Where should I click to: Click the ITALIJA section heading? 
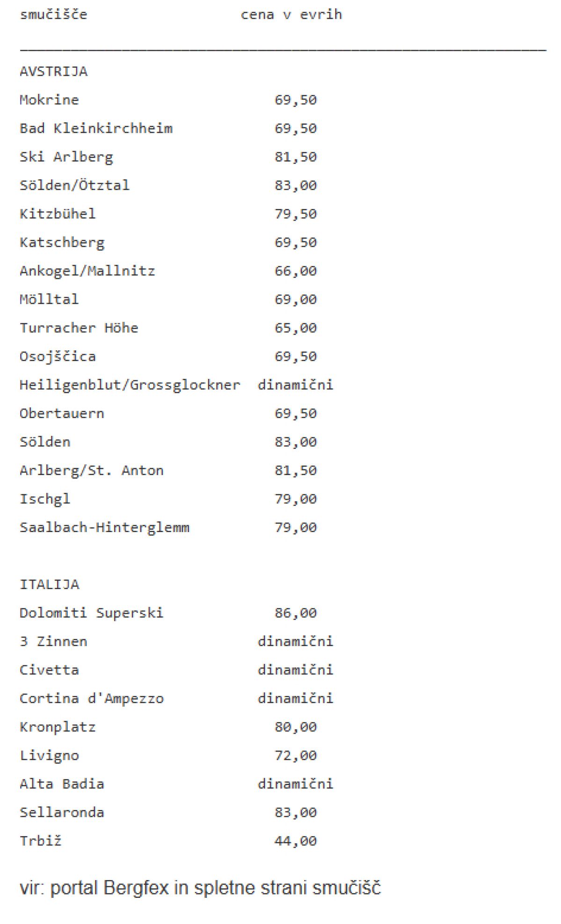(49, 584)
